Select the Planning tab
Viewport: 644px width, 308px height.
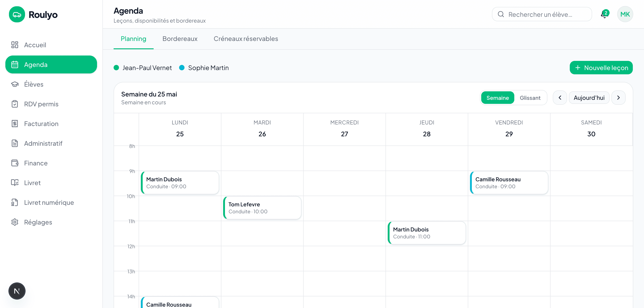coord(133,39)
